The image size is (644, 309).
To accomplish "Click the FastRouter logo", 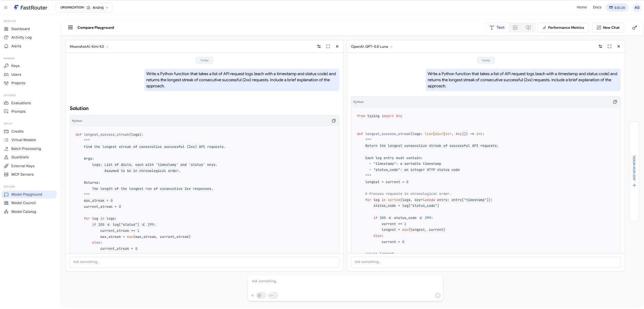I will pyautogui.click(x=30, y=7).
